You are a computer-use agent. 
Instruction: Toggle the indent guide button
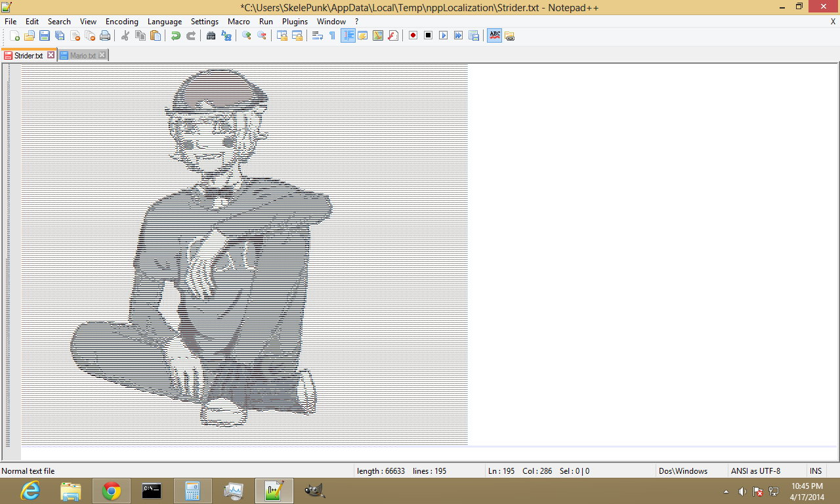point(348,35)
